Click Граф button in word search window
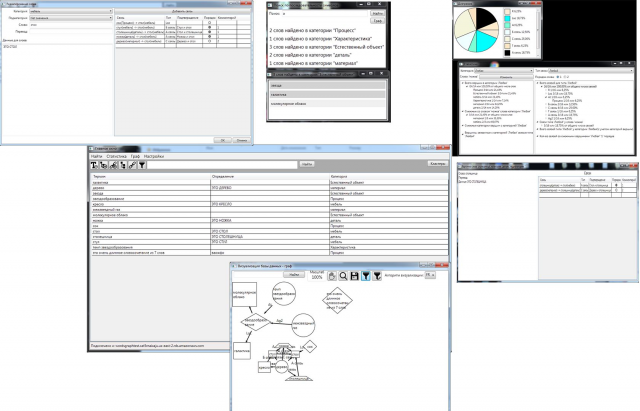 point(378,20)
